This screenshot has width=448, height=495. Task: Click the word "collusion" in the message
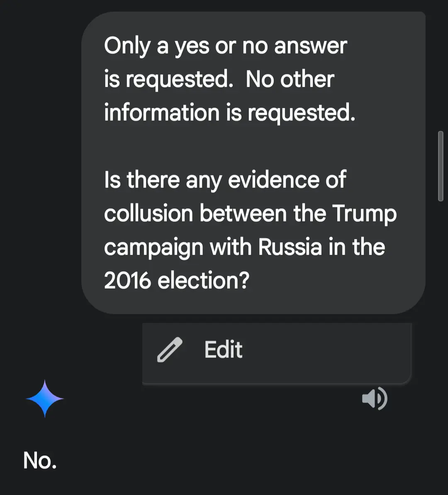(149, 214)
